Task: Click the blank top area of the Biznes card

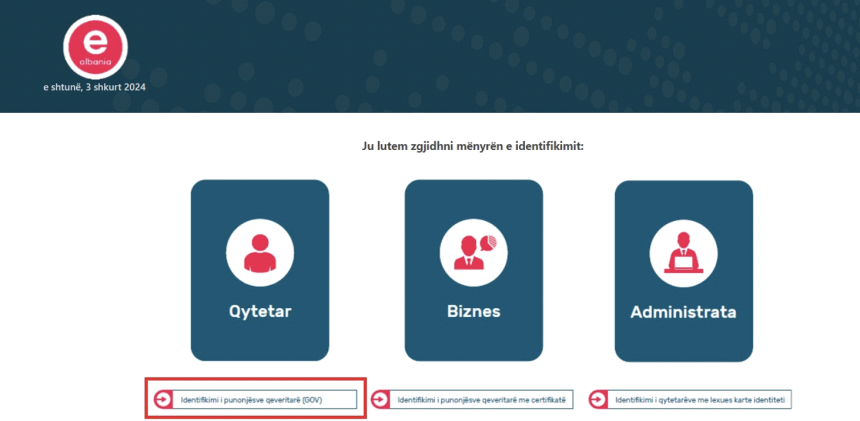Action: (x=473, y=195)
